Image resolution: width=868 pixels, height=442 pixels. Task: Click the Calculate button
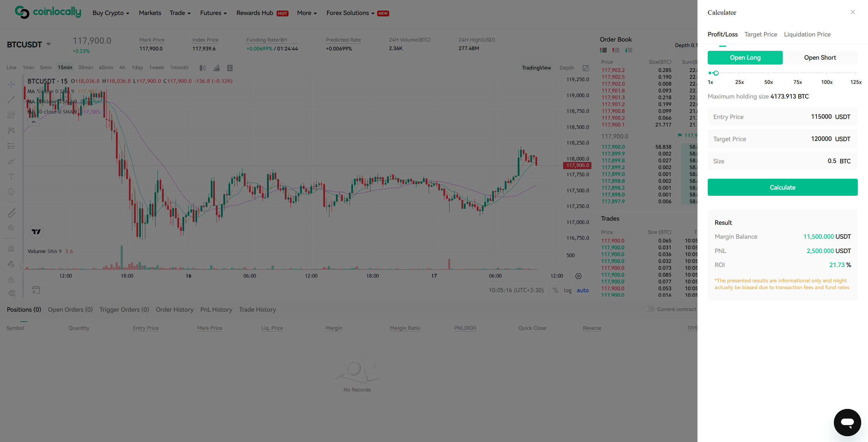click(x=783, y=187)
